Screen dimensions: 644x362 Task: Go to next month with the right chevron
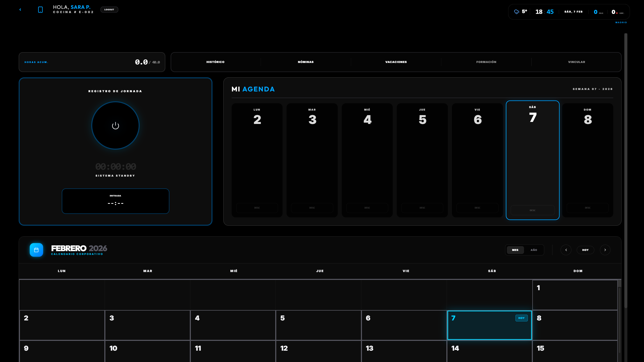click(x=605, y=250)
